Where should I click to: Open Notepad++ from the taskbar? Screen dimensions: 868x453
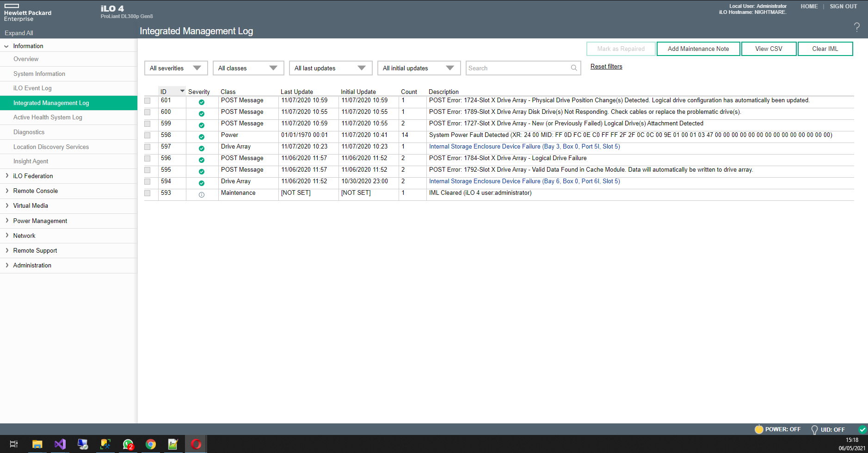173,444
